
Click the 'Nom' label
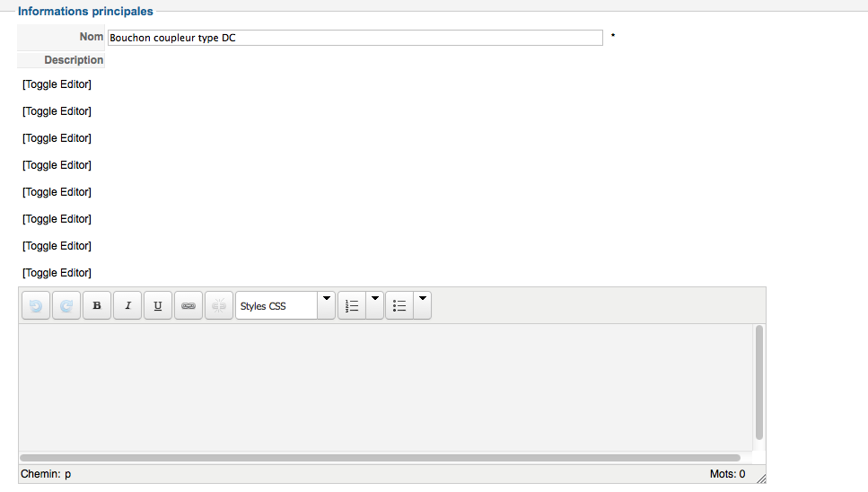pos(92,37)
